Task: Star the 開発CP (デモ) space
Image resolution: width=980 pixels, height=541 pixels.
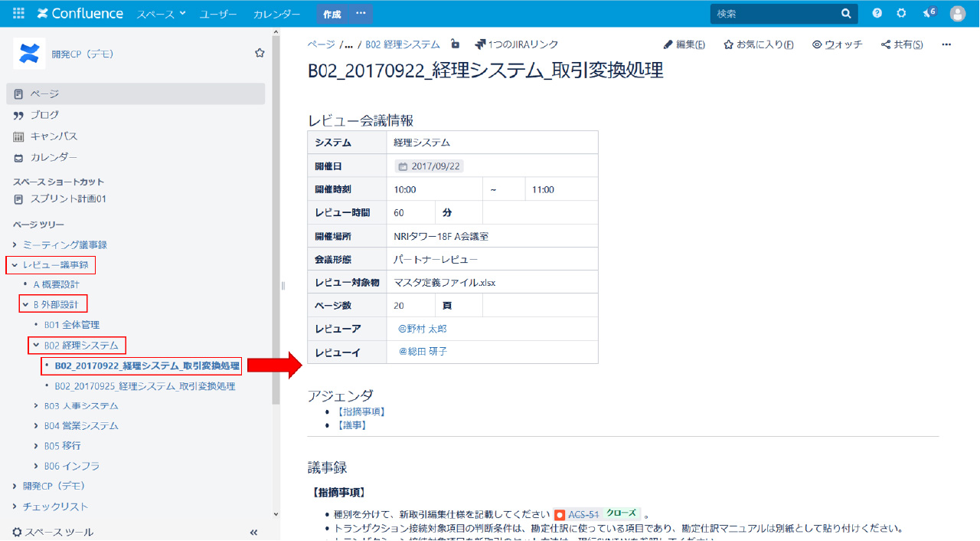Action: coord(260,53)
